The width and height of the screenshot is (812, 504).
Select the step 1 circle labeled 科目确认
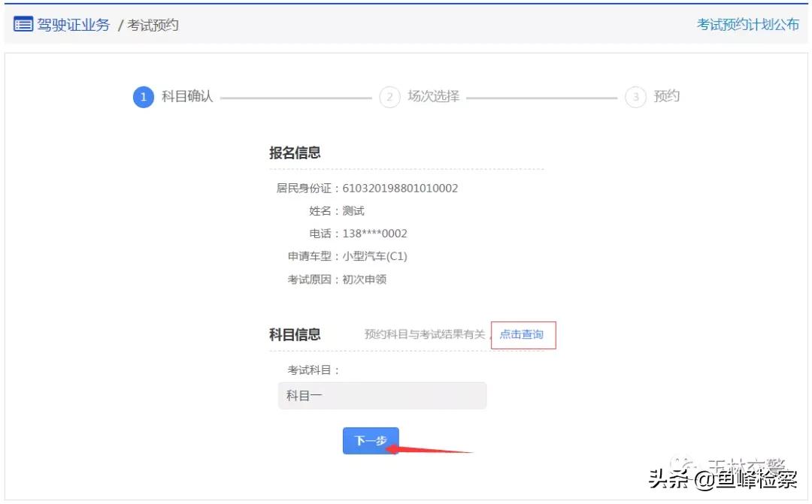pos(144,97)
